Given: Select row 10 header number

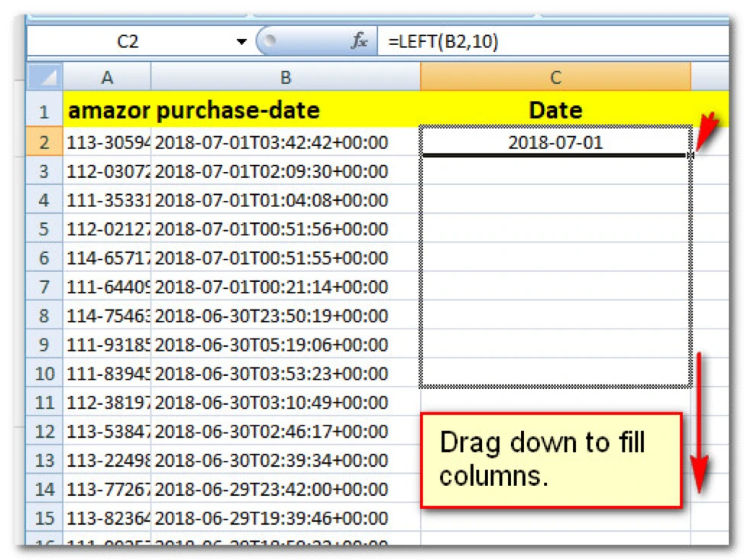Looking at the screenshot, I should click(x=44, y=374).
